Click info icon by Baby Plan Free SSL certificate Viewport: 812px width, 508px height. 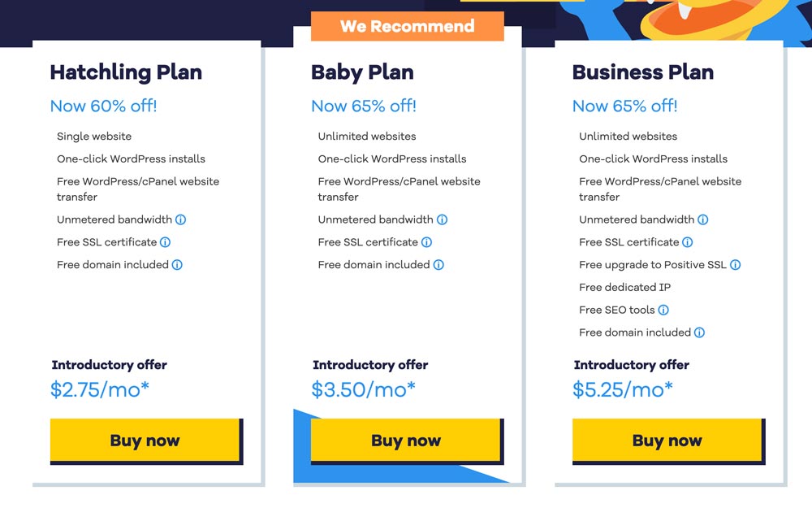tap(426, 242)
